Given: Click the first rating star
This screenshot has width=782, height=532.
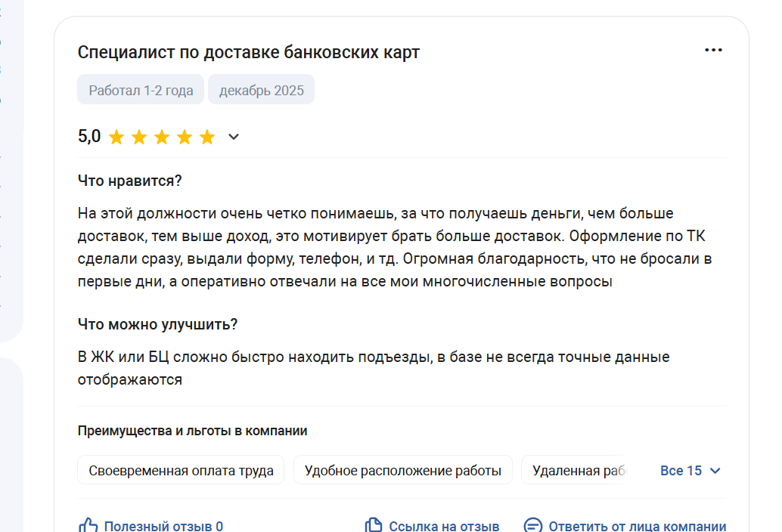Looking at the screenshot, I should pyautogui.click(x=116, y=138).
